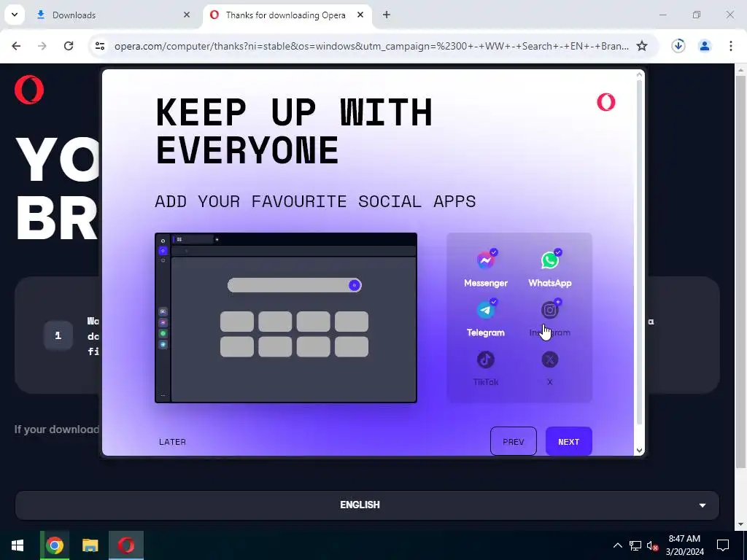Go forward in browser history
747x560 pixels.
click(x=42, y=46)
